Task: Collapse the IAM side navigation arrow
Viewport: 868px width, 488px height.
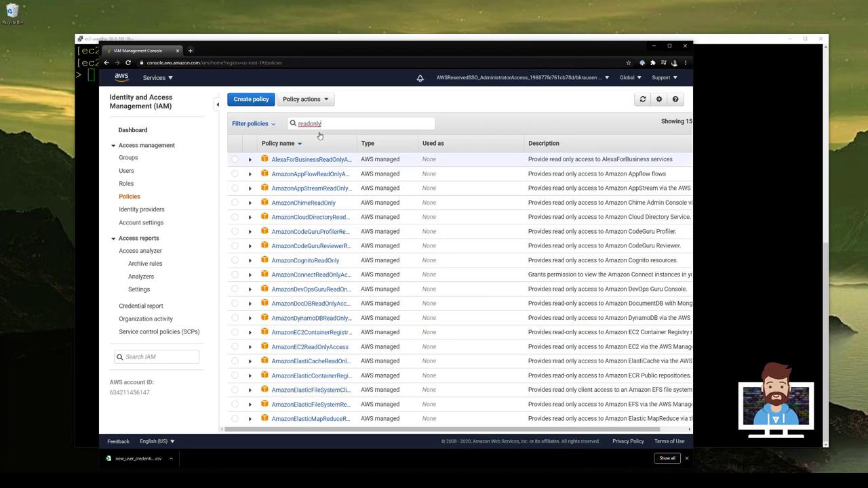Action: point(218,104)
